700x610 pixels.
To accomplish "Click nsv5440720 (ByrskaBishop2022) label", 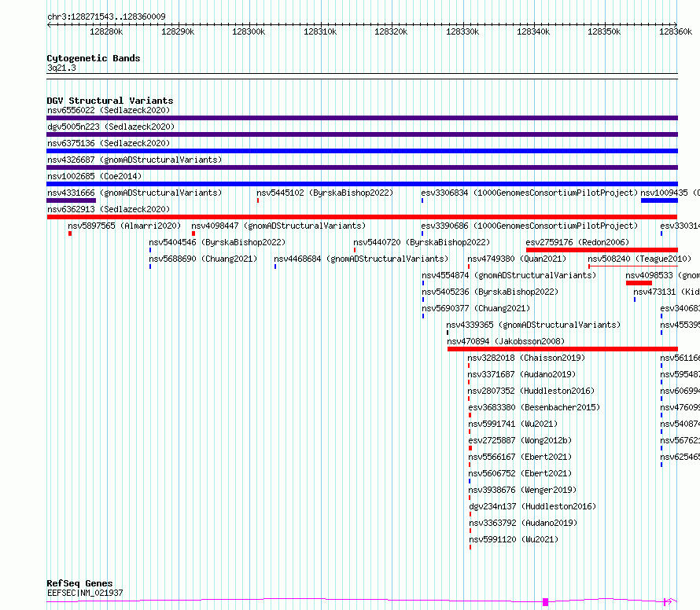I will tap(422, 242).
